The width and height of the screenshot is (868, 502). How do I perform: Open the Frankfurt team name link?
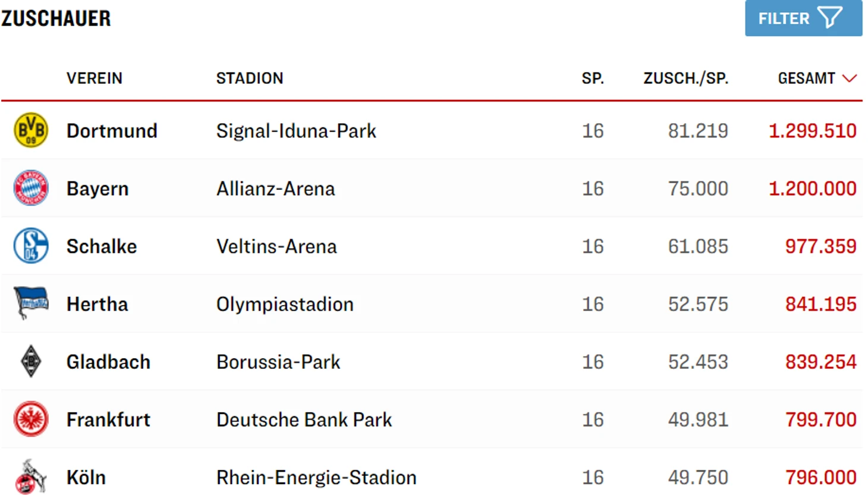(108, 420)
